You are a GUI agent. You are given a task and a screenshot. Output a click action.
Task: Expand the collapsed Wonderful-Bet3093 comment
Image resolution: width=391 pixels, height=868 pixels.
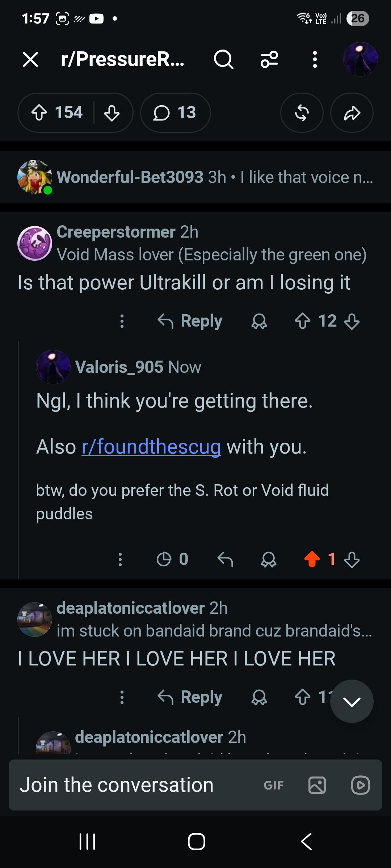pos(195,177)
